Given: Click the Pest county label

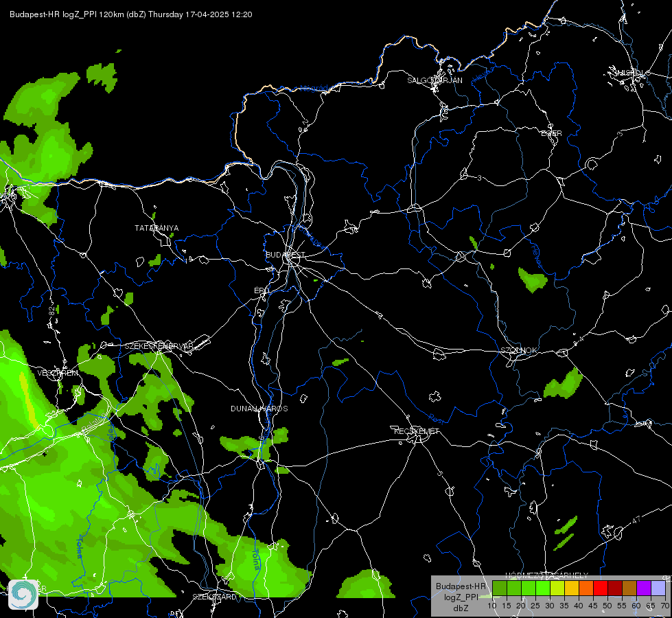Looking at the screenshot, I should 437,417.
